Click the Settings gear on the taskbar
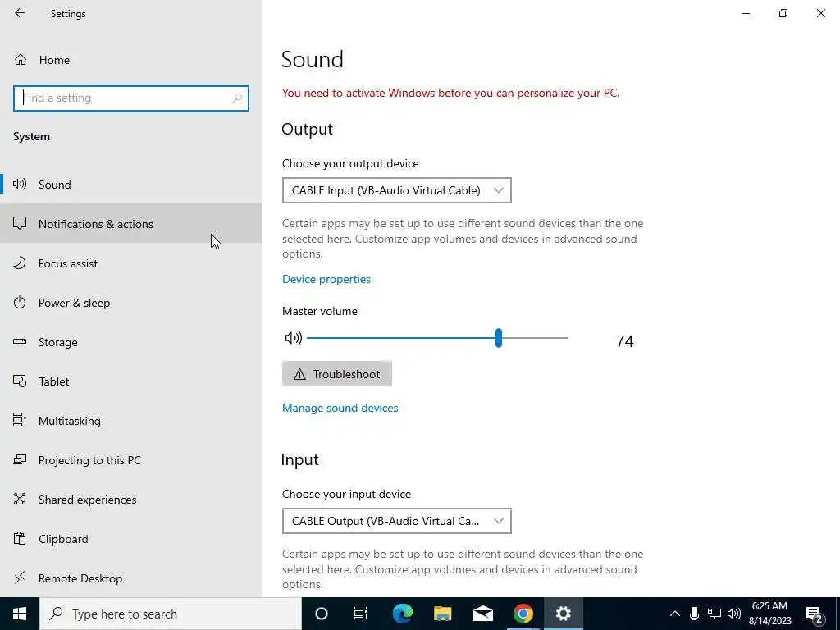The width and height of the screenshot is (840, 630). [563, 614]
